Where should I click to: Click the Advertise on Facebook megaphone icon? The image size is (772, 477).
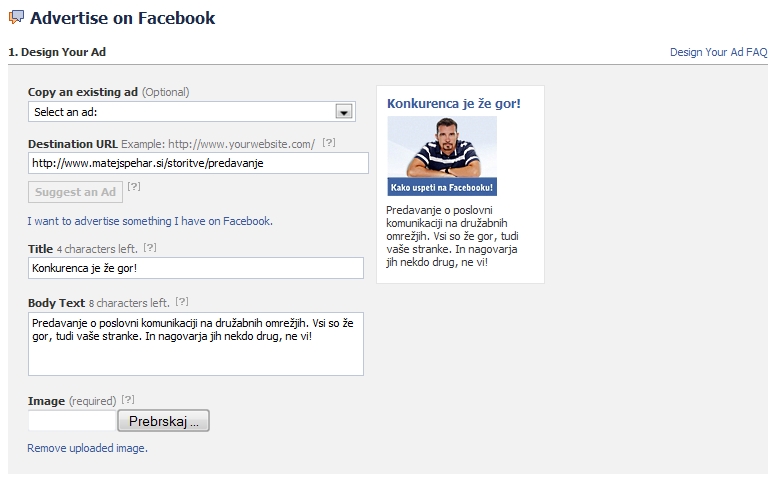(x=16, y=17)
